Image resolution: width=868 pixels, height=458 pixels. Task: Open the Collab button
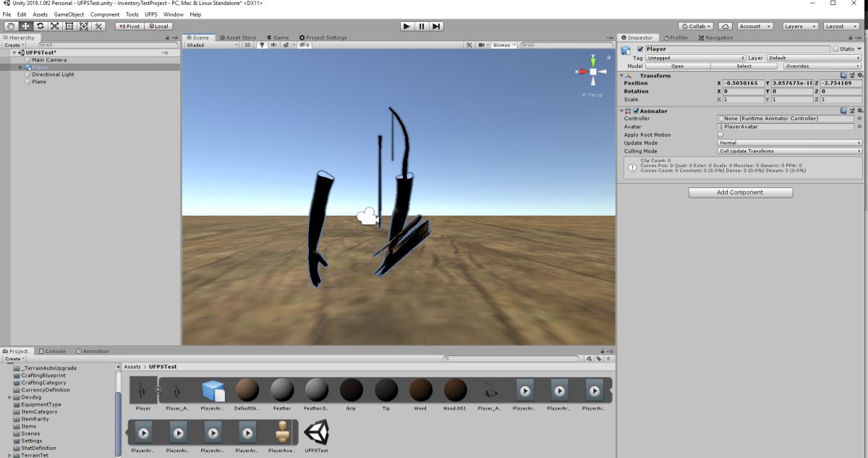point(696,26)
